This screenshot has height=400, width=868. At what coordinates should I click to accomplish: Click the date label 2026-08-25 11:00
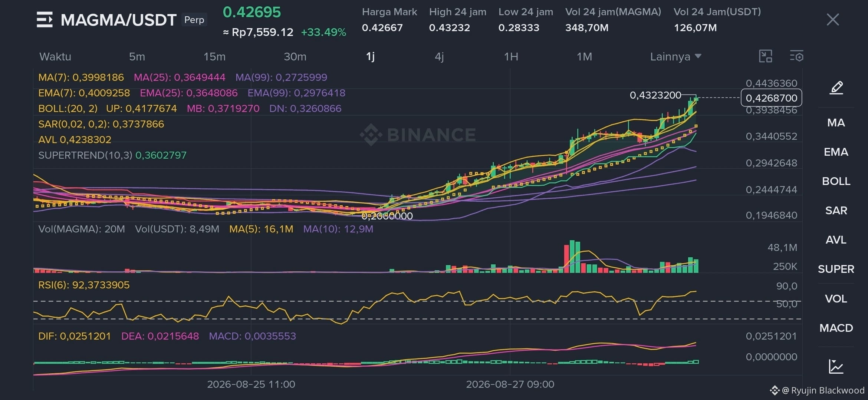pos(251,384)
